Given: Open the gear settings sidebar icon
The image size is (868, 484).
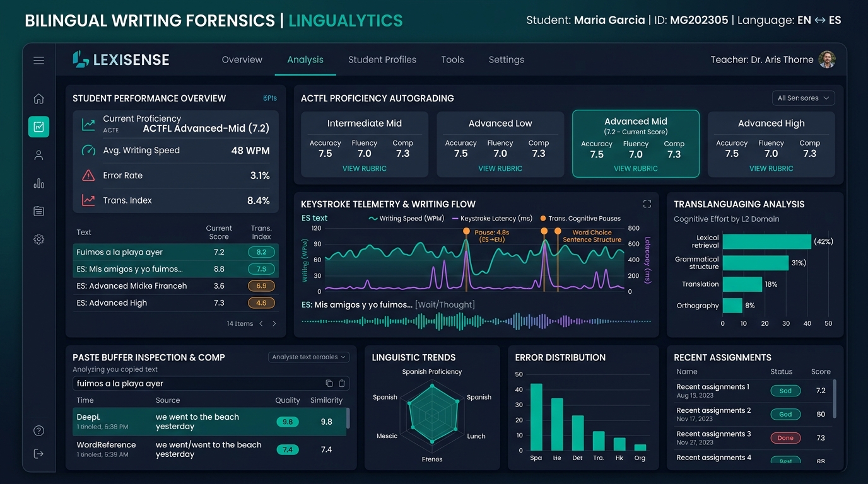Looking at the screenshot, I should pyautogui.click(x=38, y=239).
